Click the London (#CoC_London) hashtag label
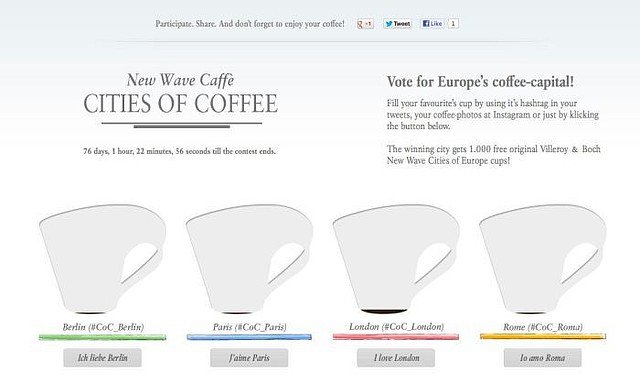 [396, 326]
